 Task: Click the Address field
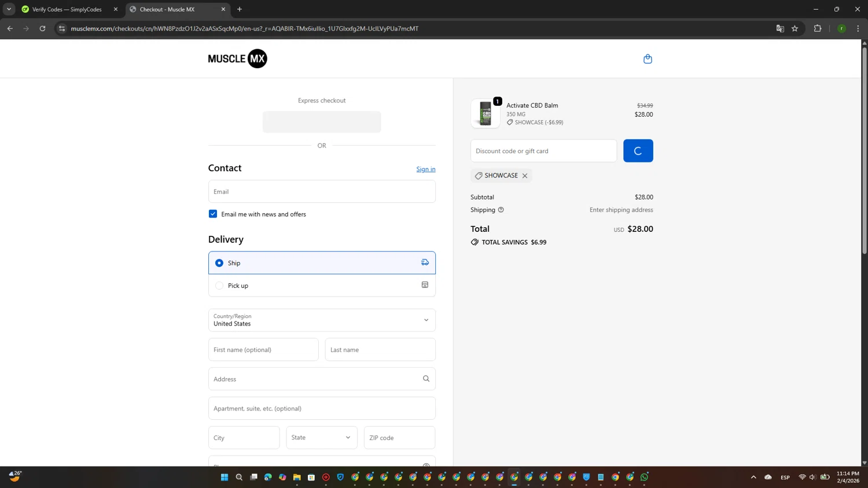322,379
